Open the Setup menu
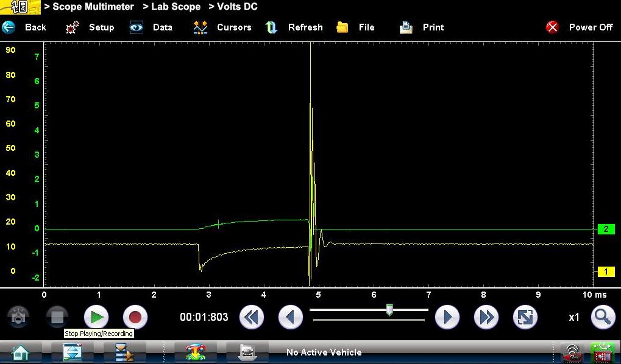The width and height of the screenshot is (621, 364). tap(90, 27)
